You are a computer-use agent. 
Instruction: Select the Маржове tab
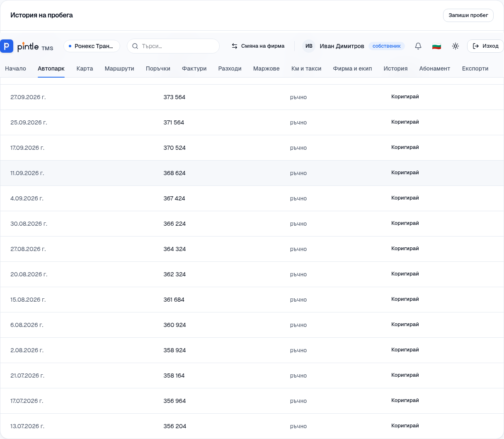[x=266, y=68]
